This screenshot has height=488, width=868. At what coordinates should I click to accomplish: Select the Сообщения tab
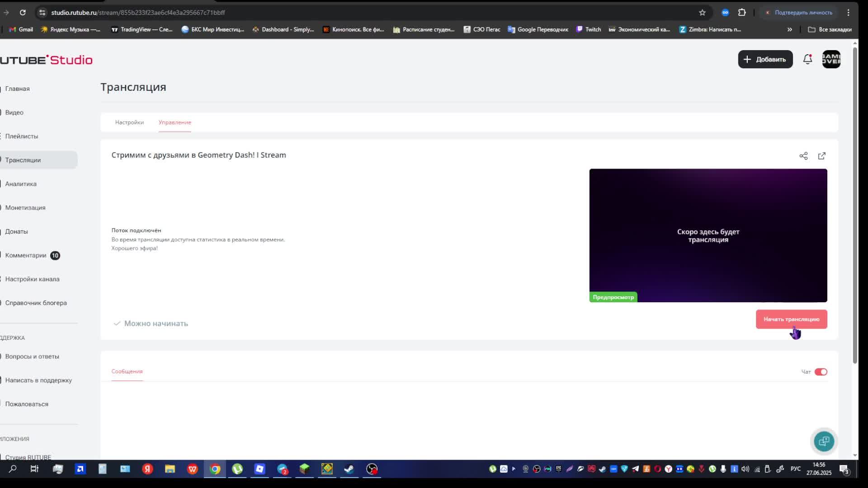(127, 371)
